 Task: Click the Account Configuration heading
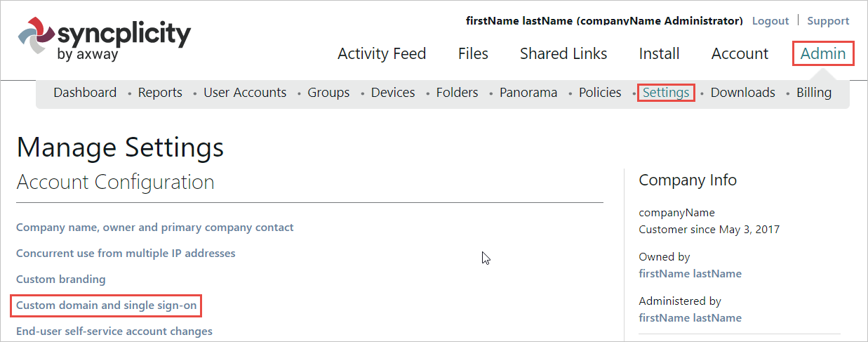[115, 183]
